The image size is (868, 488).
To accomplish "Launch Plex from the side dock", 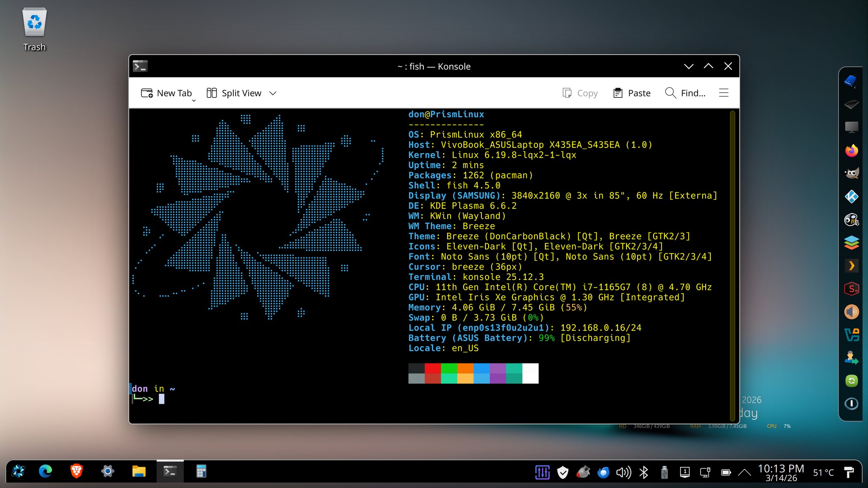I will [851, 266].
